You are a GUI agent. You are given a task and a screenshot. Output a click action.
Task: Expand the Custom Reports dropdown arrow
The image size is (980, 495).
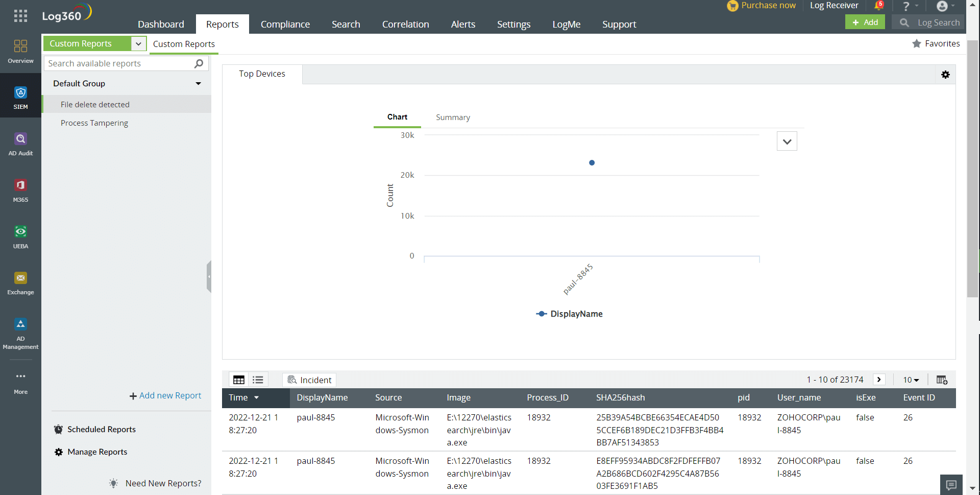(x=138, y=44)
